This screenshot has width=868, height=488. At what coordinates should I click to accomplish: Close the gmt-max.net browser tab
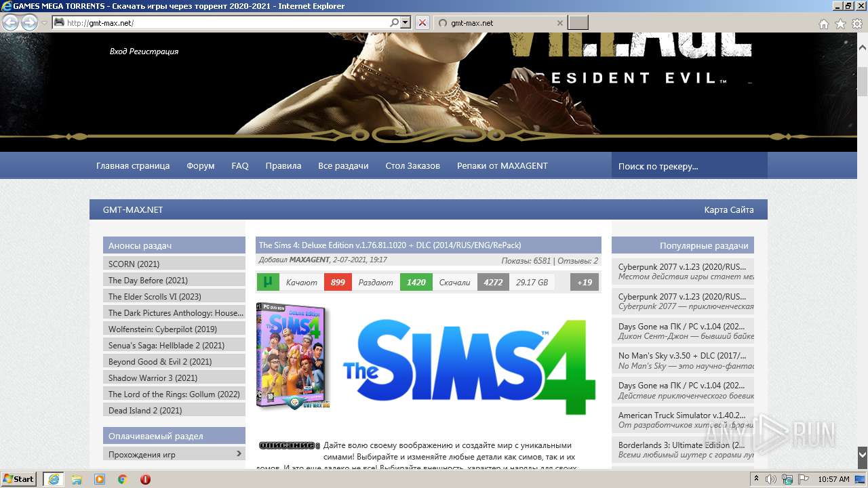point(559,22)
